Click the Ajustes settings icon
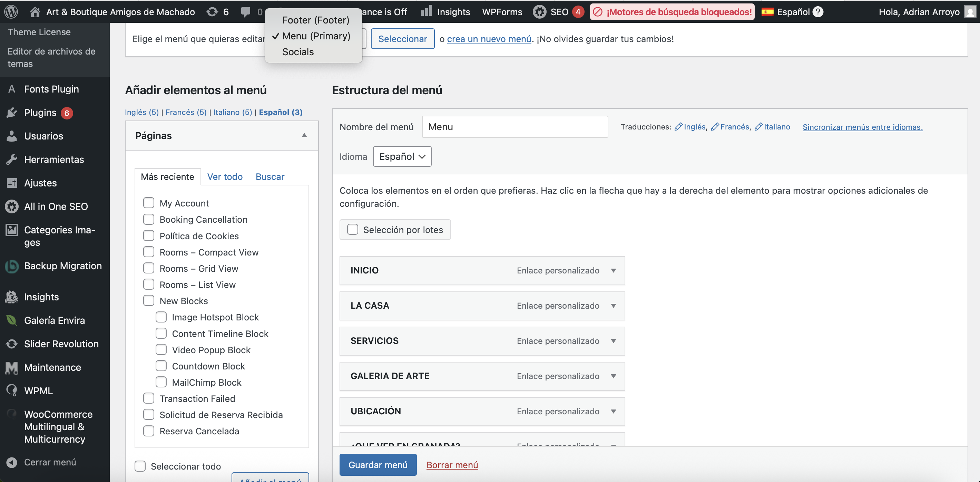 tap(12, 183)
